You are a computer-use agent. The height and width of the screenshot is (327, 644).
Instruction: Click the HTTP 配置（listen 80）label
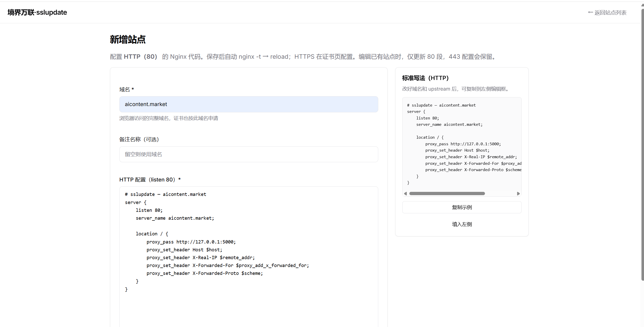(x=150, y=180)
